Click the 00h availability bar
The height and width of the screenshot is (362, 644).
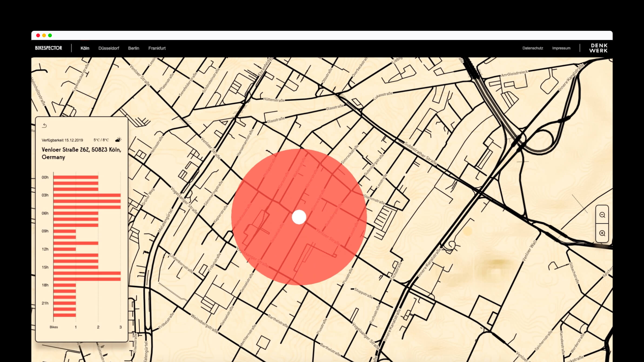[76, 177]
